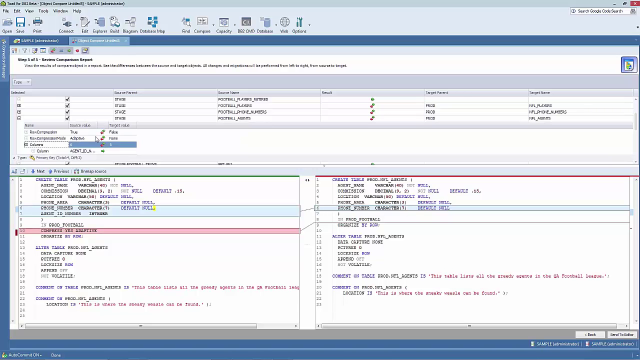Open the Edit tool in main toolbar

(x=85, y=25)
